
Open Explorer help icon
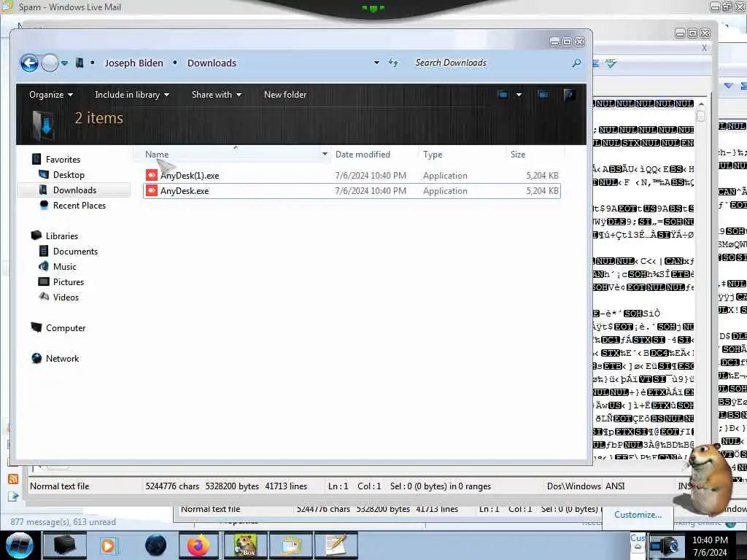(568, 95)
